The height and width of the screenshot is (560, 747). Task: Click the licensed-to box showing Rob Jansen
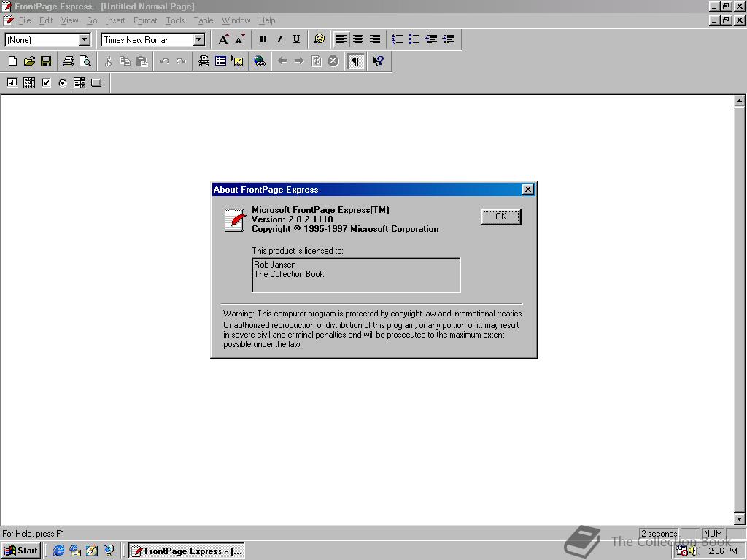pyautogui.click(x=356, y=275)
